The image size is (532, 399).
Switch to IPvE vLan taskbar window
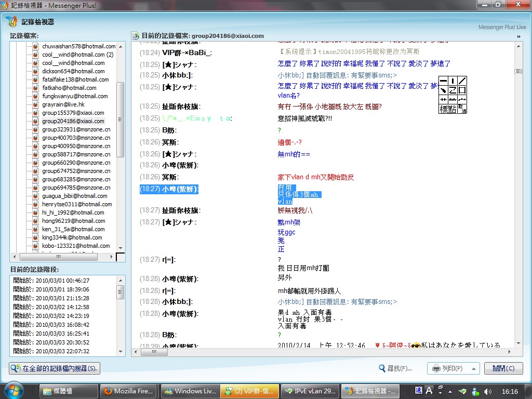point(310,391)
